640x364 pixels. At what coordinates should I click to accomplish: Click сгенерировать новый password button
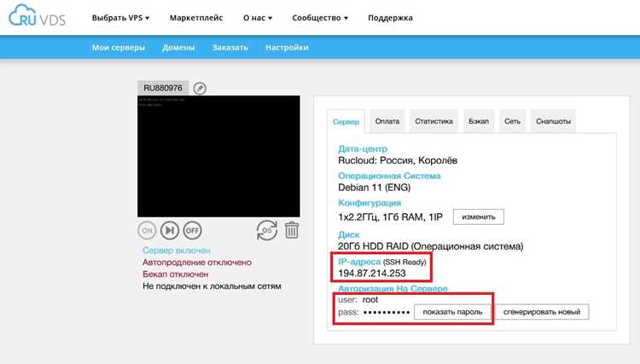click(x=542, y=312)
